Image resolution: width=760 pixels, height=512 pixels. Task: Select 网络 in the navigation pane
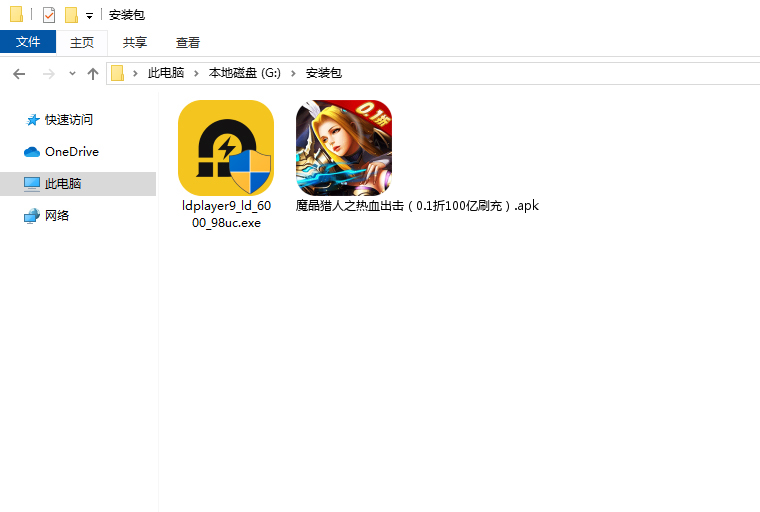tap(57, 216)
